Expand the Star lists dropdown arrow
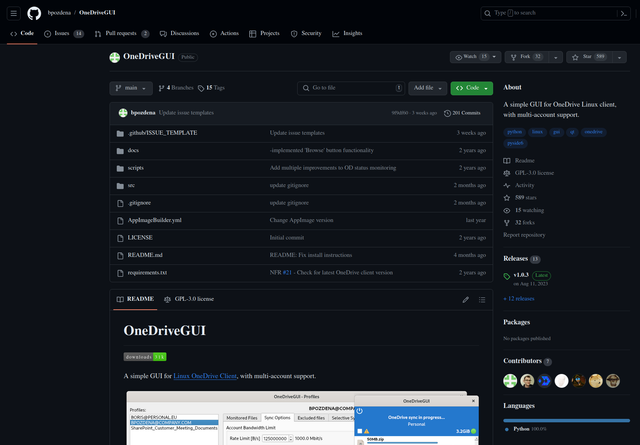Viewport: 640px width, 445px height. [x=620, y=57]
